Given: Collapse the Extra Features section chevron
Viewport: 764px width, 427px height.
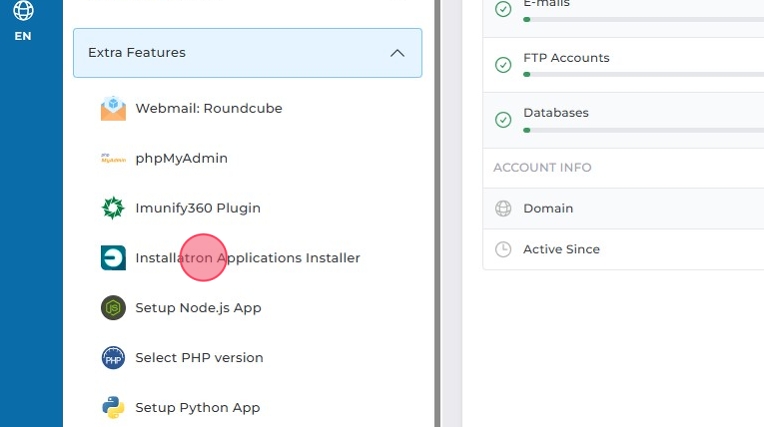Looking at the screenshot, I should coord(397,53).
